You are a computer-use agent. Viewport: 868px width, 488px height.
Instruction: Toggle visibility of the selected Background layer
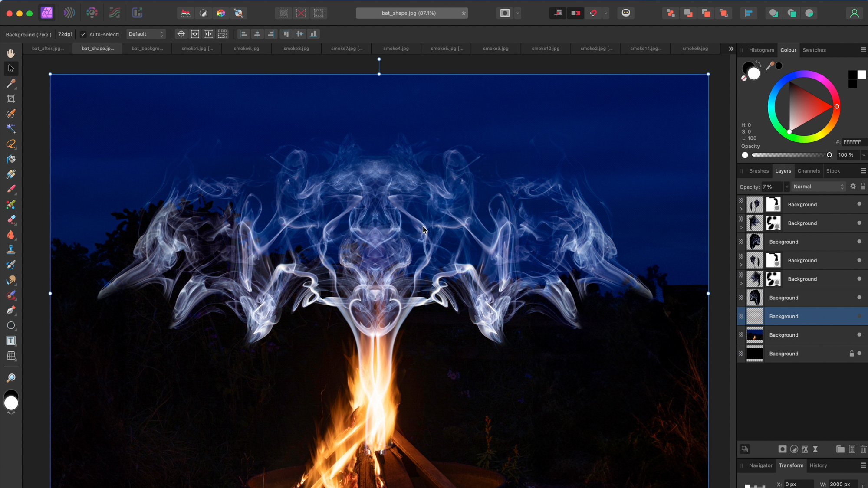[x=859, y=316]
